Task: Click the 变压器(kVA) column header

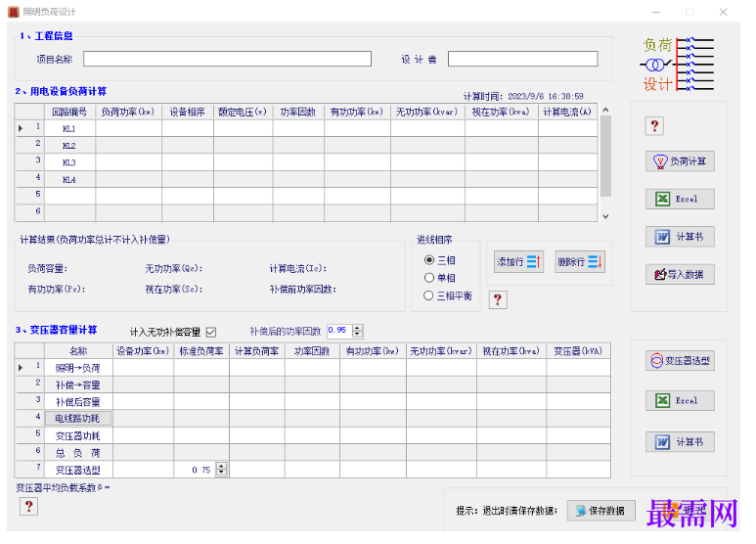Action: coord(578,351)
